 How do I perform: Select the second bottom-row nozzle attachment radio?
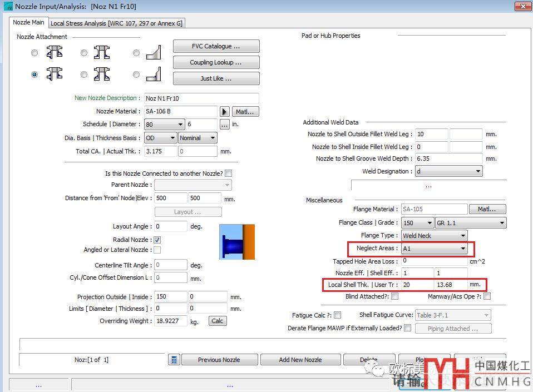[x=84, y=75]
